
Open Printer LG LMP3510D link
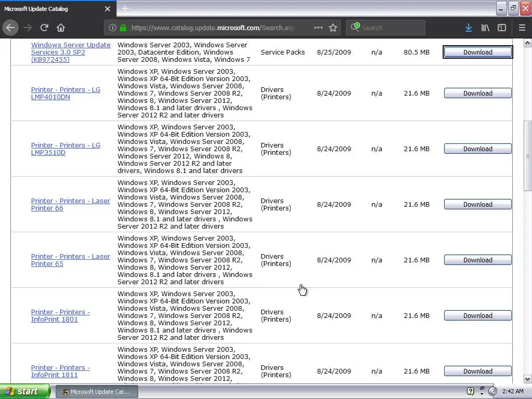65,149
